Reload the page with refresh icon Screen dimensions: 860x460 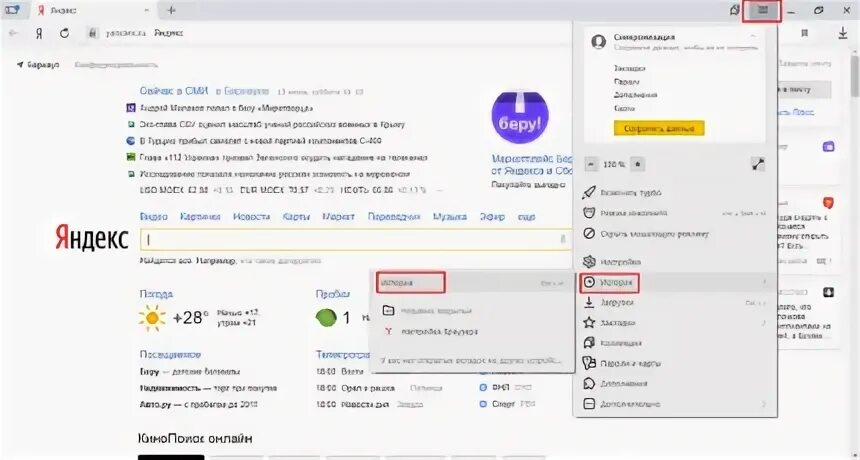64,33
